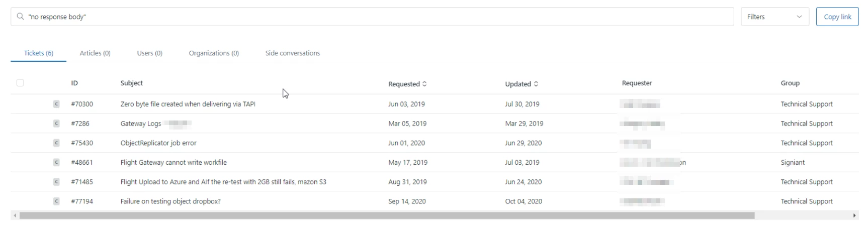Sort tickets by Requested column
This screenshot has width=868, height=236.
407,84
